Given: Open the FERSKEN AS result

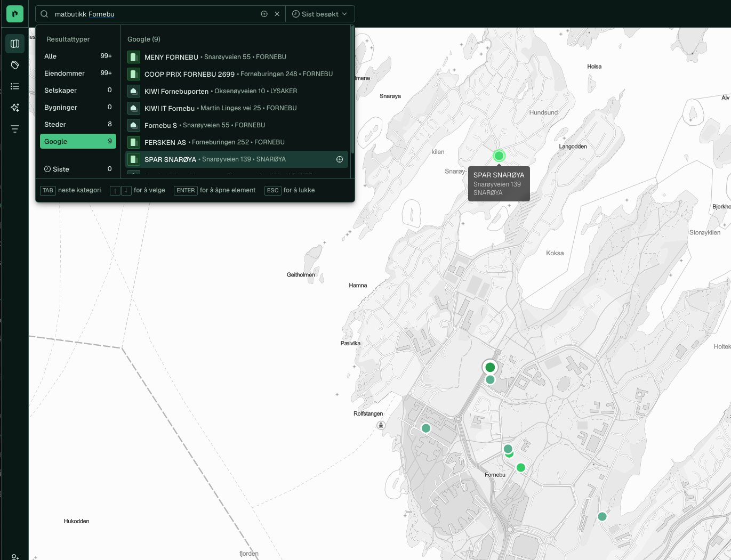Looking at the screenshot, I should coord(237,142).
